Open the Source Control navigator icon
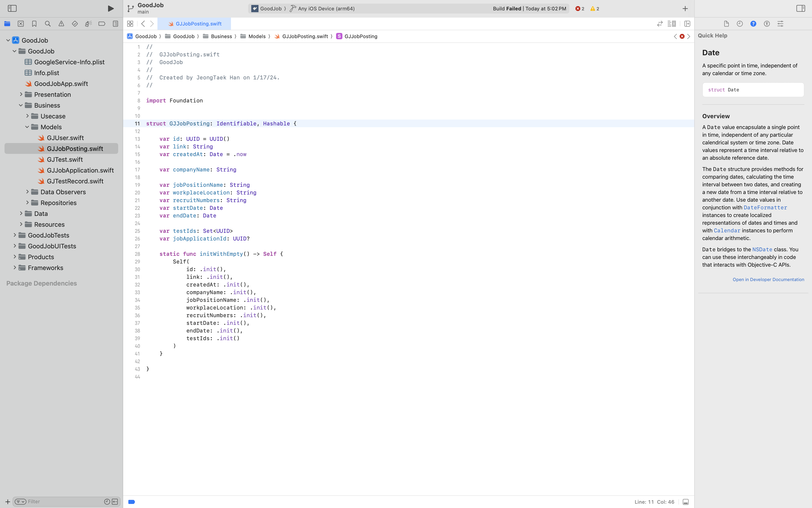 pos(21,23)
